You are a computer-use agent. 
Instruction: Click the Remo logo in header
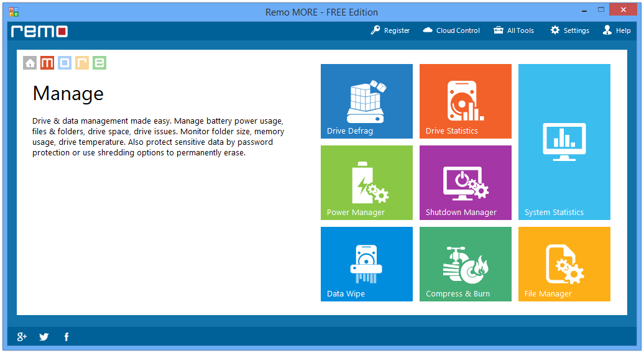tap(39, 31)
